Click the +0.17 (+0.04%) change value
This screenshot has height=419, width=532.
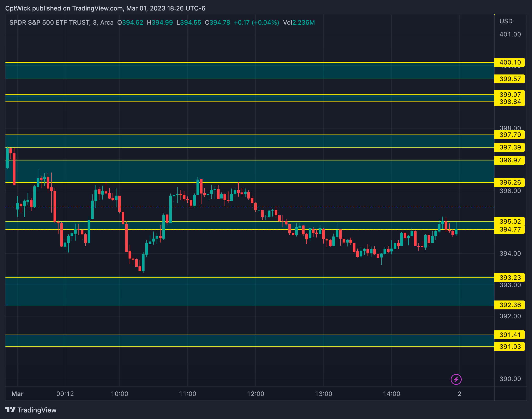256,23
